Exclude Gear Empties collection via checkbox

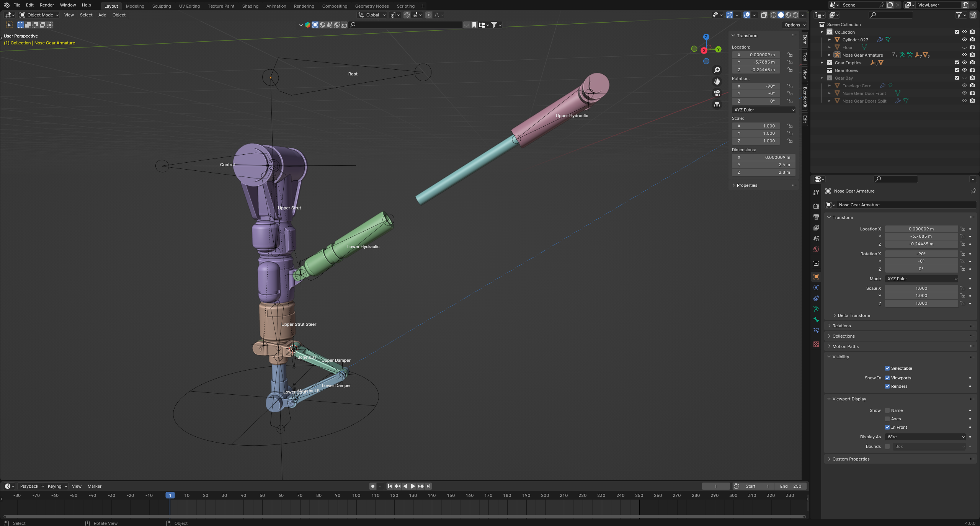pos(957,62)
